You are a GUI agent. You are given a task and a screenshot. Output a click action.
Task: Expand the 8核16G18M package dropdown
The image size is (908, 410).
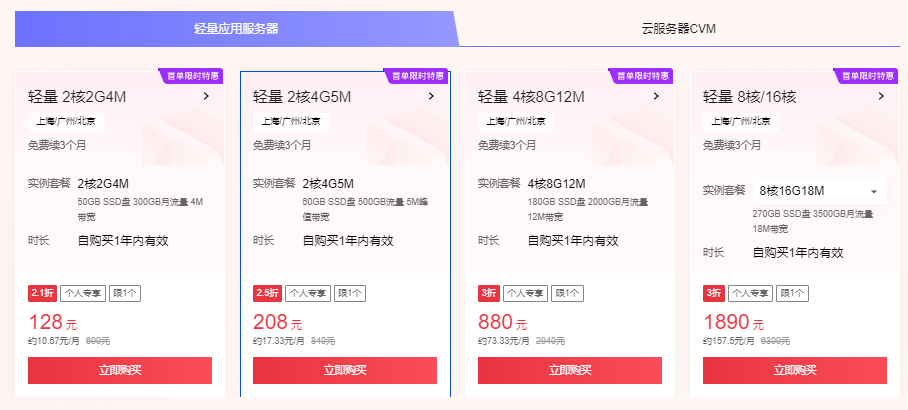tap(819, 191)
